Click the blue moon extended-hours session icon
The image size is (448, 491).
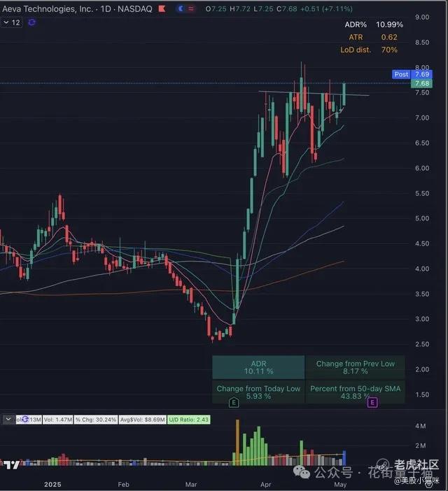coord(181,9)
